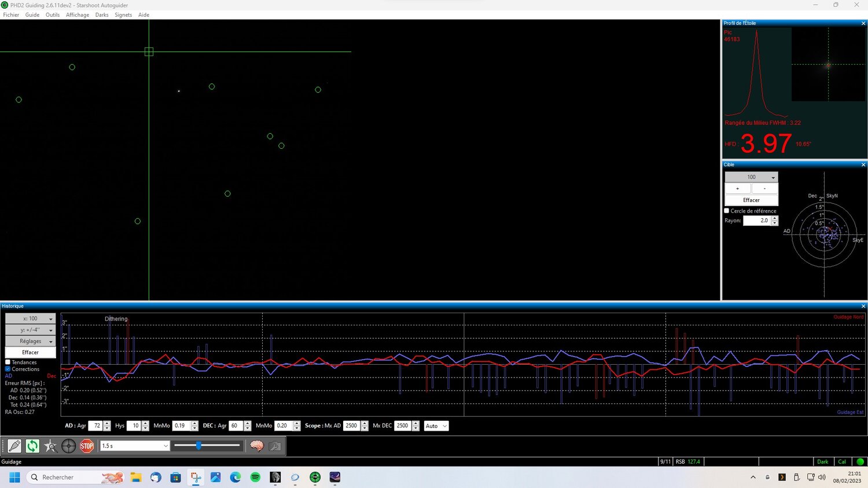Open Snipping Tool from the taskbar
Viewport: 868px width, 488px height.
click(196, 477)
